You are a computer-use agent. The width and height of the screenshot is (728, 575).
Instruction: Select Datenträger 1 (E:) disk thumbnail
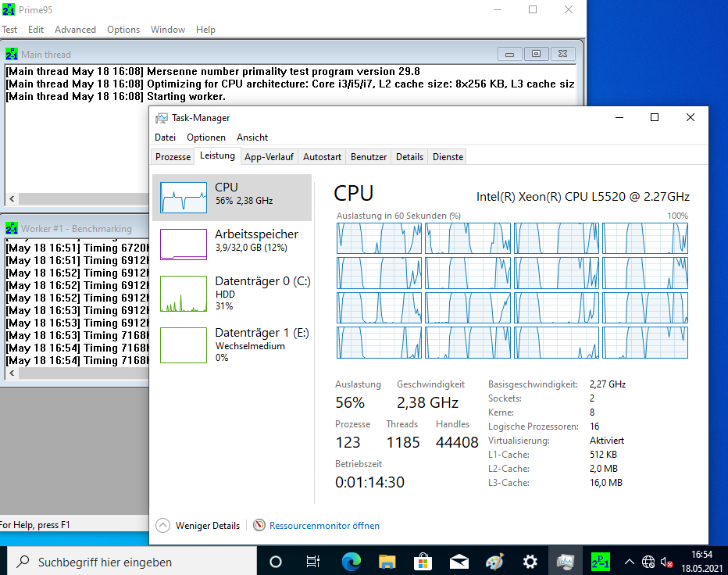pos(184,345)
